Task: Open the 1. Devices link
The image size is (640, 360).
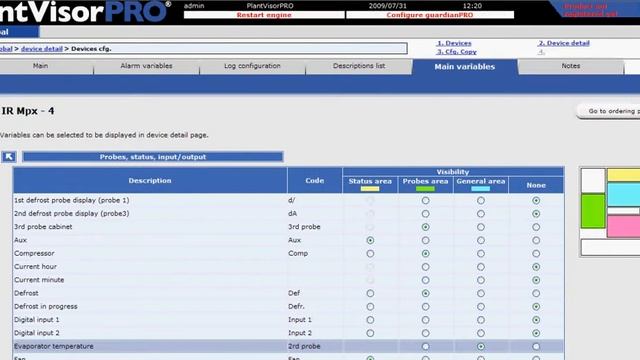Action: pos(454,43)
